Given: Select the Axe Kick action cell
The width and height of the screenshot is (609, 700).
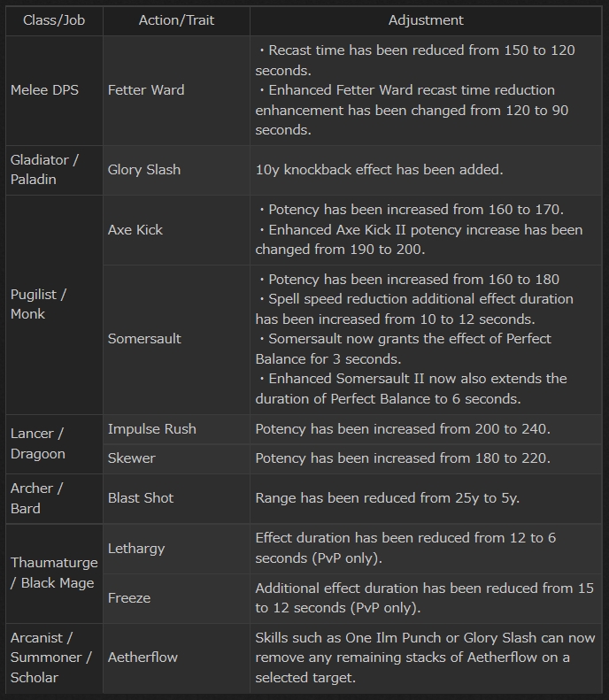Looking at the screenshot, I should 135,229.
